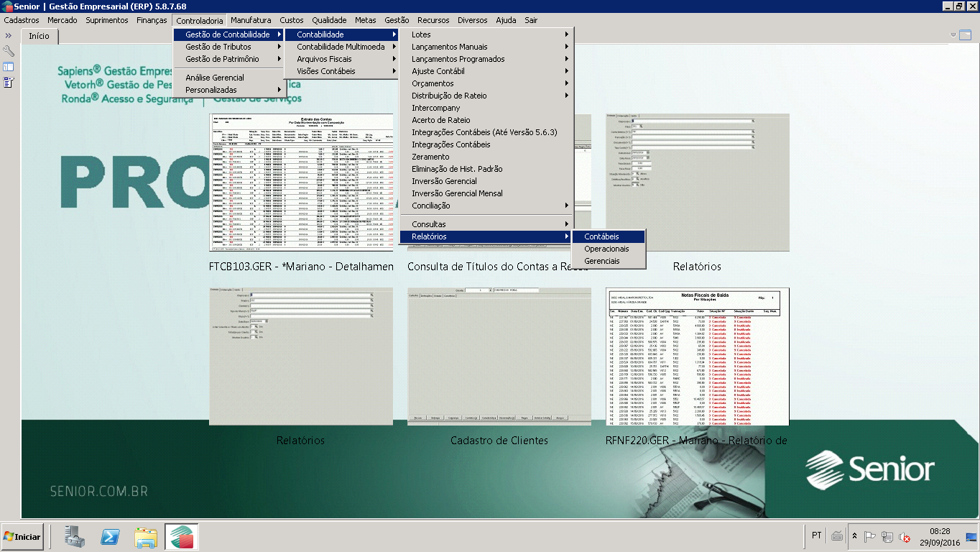Image resolution: width=980 pixels, height=552 pixels.
Task: Open the Ajuda menu
Action: click(506, 20)
